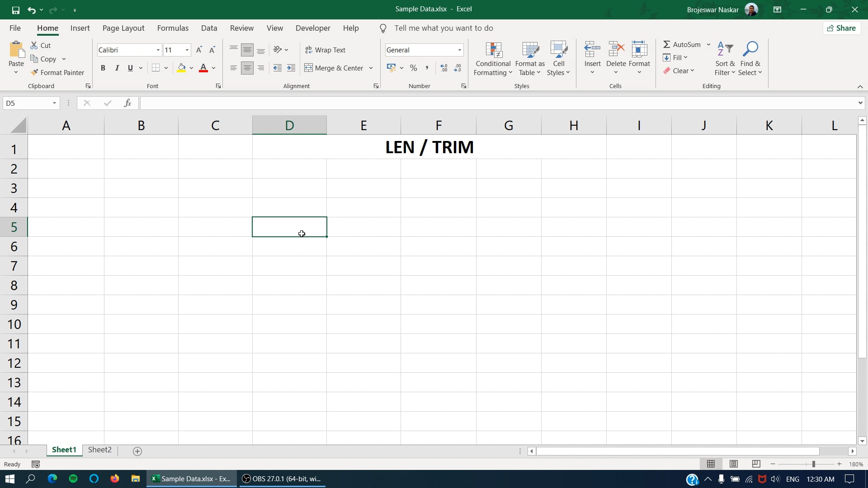Select the Fill Color icon in Font group
The height and width of the screenshot is (488, 868).
pyautogui.click(x=181, y=68)
